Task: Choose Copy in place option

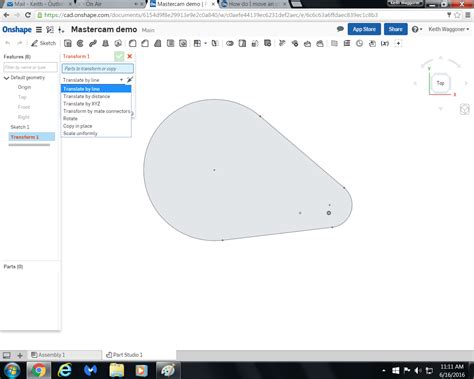Action: tap(96, 126)
